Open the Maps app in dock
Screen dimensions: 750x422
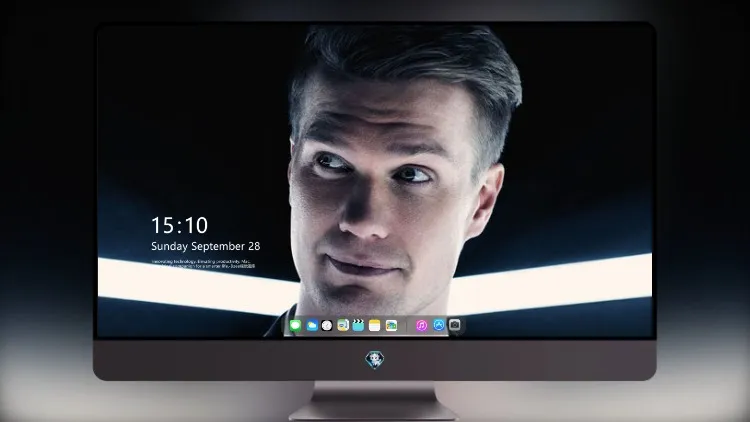pos(343,325)
